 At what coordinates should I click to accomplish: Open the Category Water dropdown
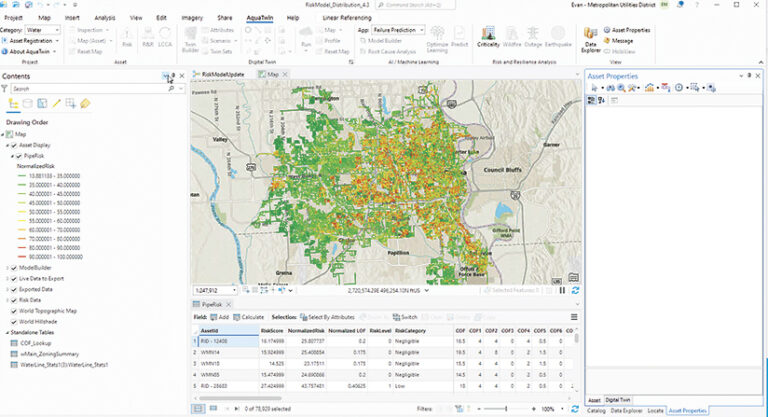tap(43, 30)
